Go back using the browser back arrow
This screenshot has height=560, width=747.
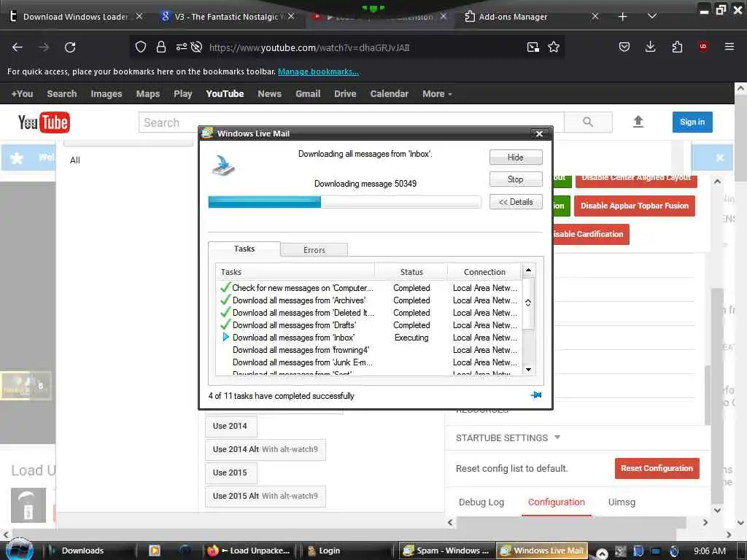[x=18, y=47]
